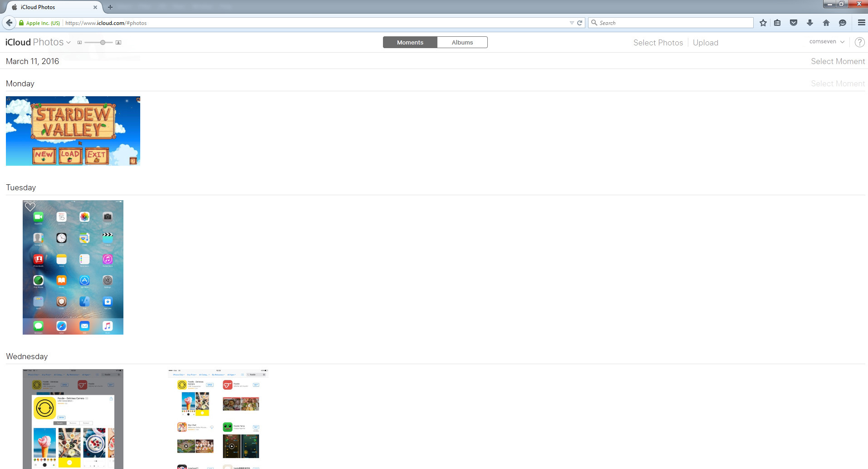Click the Upload link

point(706,43)
